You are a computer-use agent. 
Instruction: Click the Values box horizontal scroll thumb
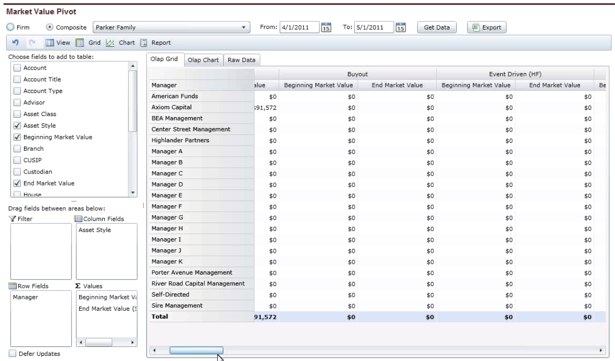[99, 343]
